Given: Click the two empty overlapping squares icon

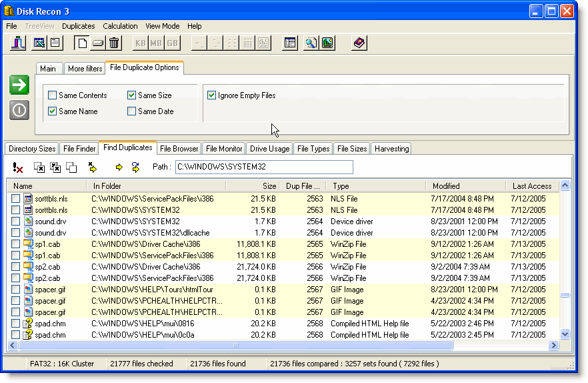Looking at the screenshot, I should tap(71, 167).
